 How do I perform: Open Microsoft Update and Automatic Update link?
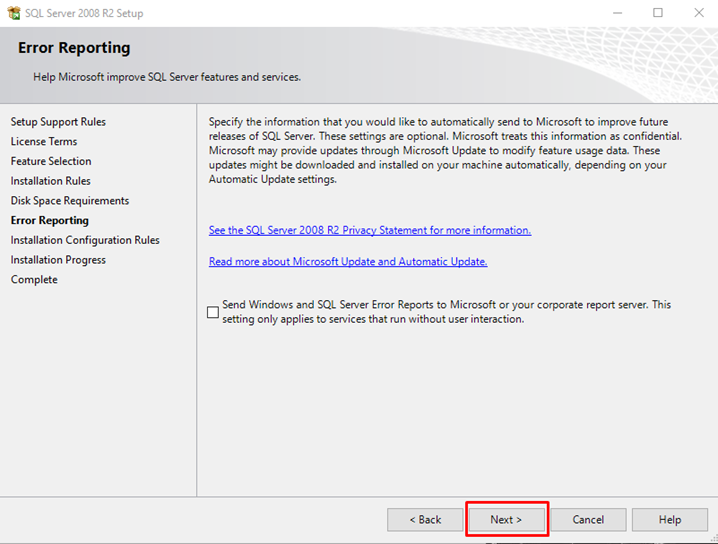click(347, 262)
